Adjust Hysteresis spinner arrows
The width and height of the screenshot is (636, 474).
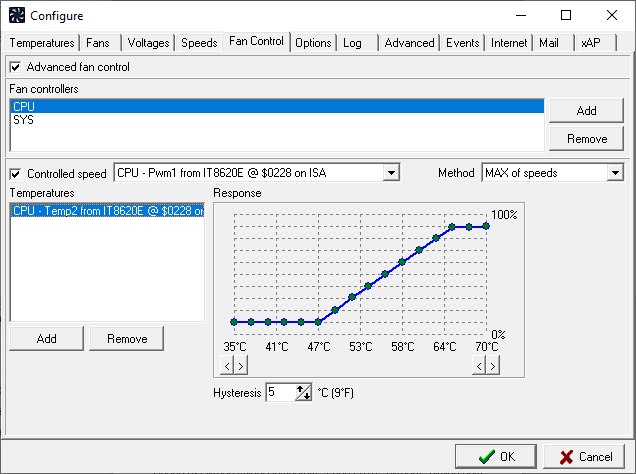click(303, 392)
